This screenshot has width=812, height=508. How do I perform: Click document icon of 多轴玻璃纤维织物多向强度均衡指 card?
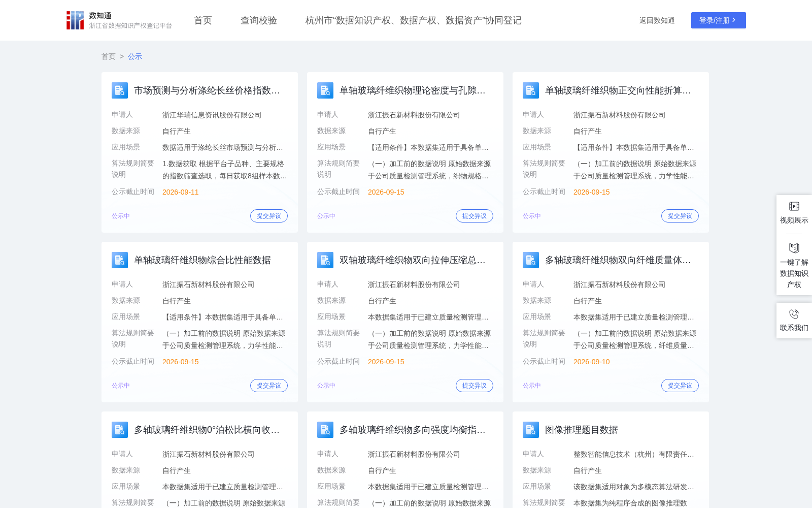point(325,430)
